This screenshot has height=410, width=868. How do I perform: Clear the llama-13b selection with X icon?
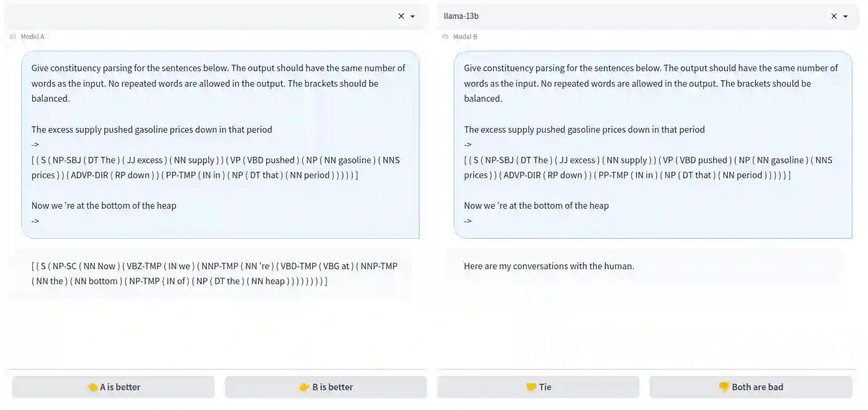(x=834, y=16)
